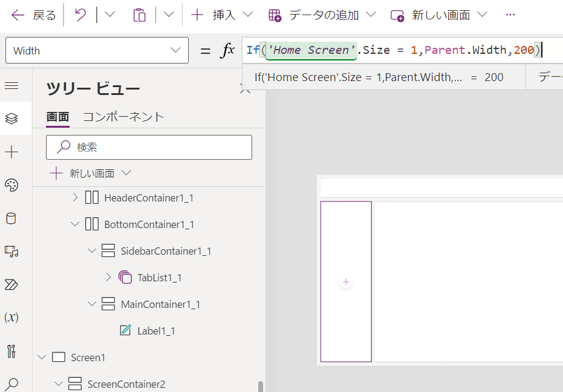Switch to the 画面 tab
Image resolution: width=563 pixels, height=392 pixels.
tap(57, 117)
